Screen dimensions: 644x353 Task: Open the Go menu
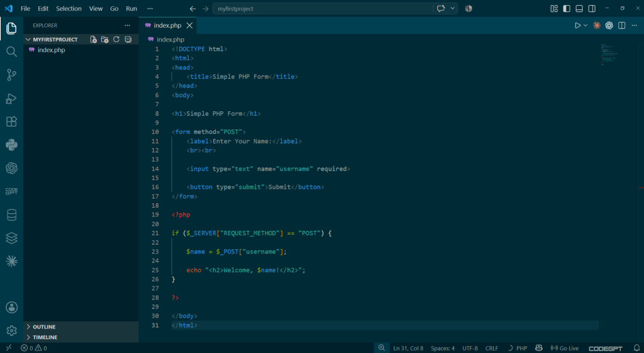tap(114, 8)
